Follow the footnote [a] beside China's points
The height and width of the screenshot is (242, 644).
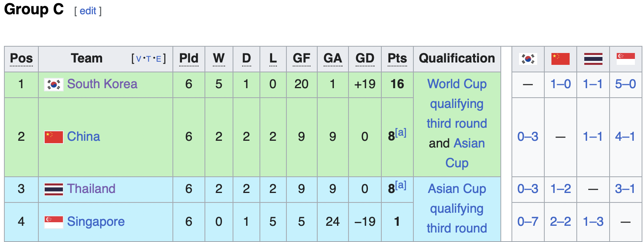[x=401, y=132]
